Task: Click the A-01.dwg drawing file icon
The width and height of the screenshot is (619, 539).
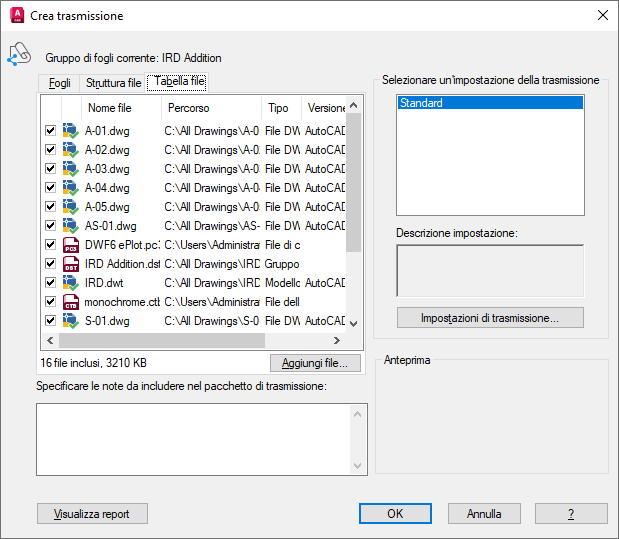Action: tap(71, 131)
